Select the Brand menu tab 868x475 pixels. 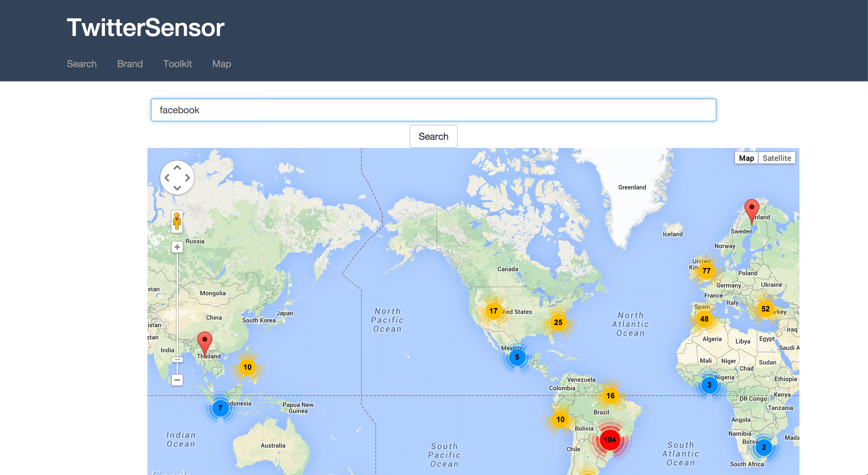(x=129, y=64)
